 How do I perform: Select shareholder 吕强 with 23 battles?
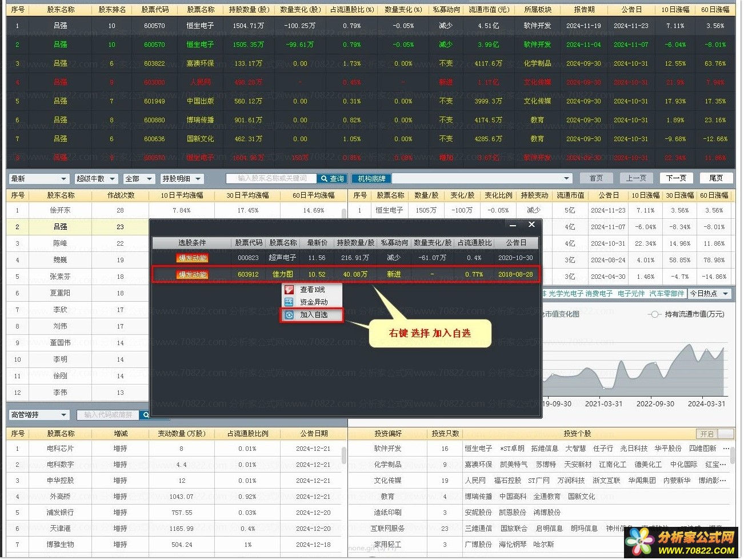click(x=77, y=227)
